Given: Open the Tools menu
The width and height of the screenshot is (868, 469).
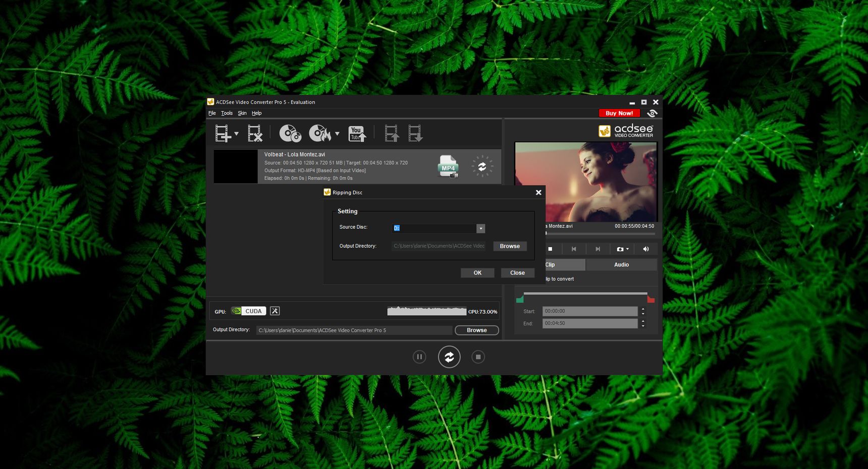Looking at the screenshot, I should [227, 113].
